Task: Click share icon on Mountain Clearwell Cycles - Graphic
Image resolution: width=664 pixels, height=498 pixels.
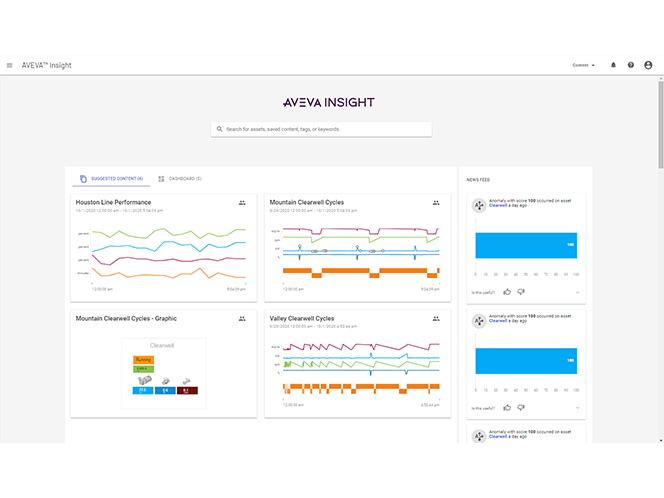Action: click(x=242, y=318)
